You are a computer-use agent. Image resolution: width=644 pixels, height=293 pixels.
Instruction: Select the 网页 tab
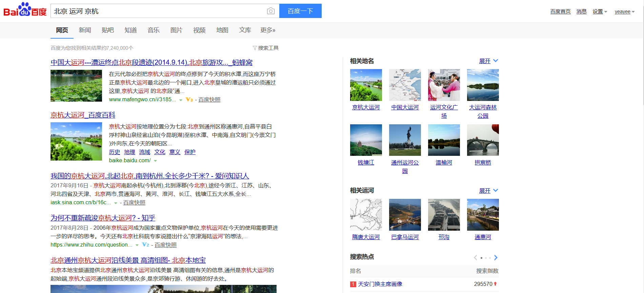tap(62, 30)
